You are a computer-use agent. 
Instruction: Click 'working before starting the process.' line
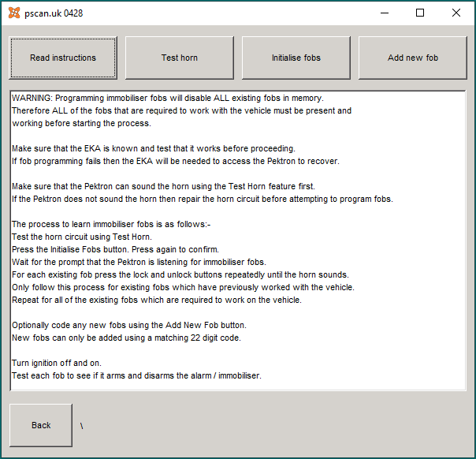(81, 123)
